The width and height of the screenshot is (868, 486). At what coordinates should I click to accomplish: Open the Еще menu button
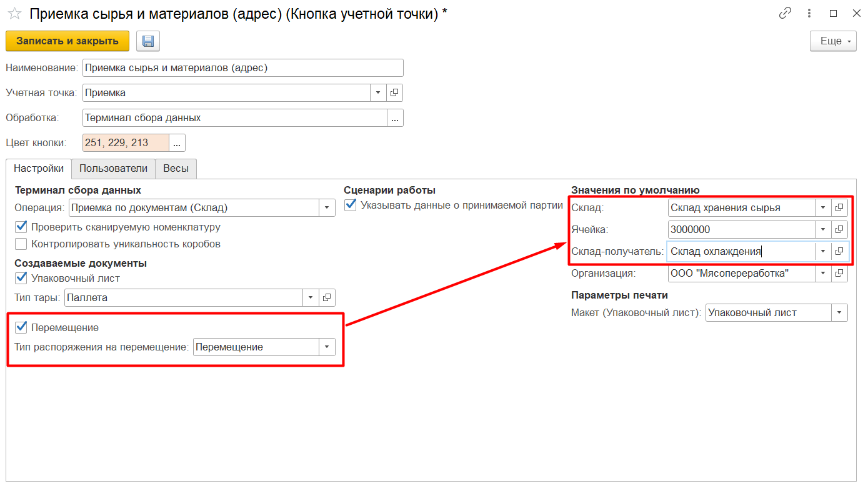point(834,41)
